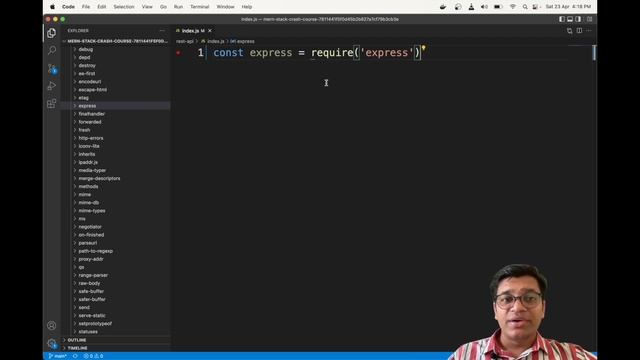Click after require('express') in the editor

pos(420,53)
